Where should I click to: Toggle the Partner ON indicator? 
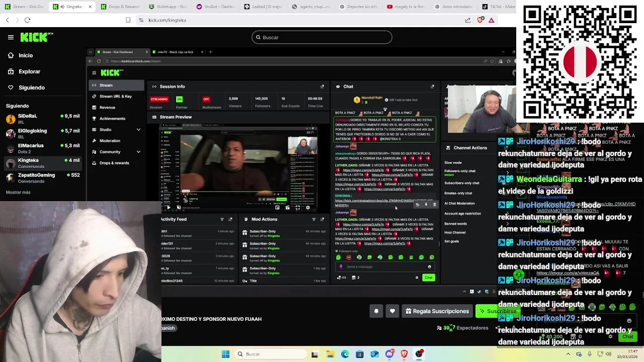pyautogui.click(x=179, y=99)
